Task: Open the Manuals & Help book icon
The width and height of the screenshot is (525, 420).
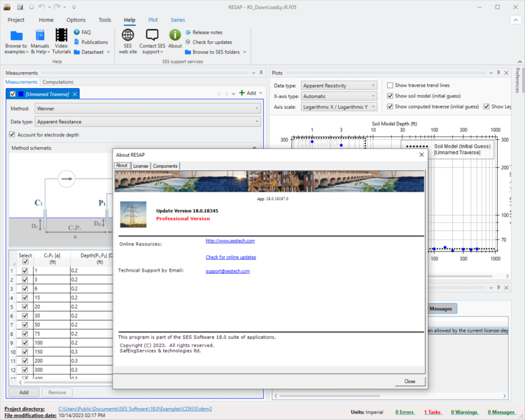Action: pos(40,36)
